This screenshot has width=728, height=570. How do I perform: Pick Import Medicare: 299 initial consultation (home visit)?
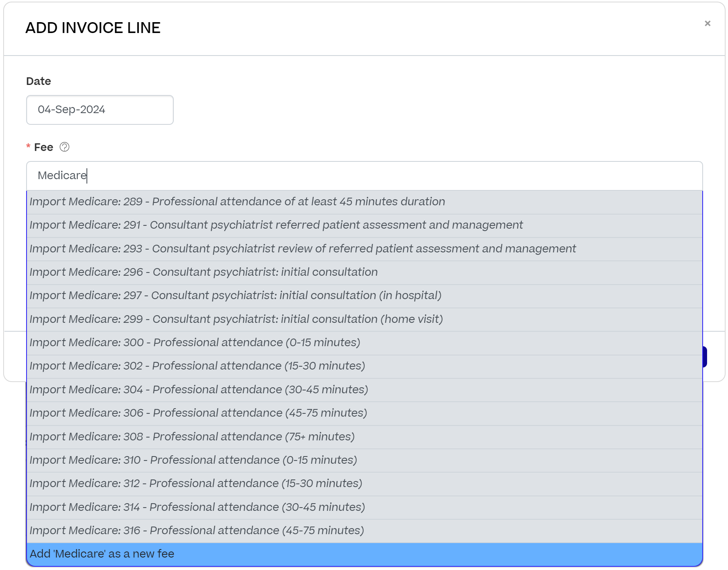click(364, 319)
